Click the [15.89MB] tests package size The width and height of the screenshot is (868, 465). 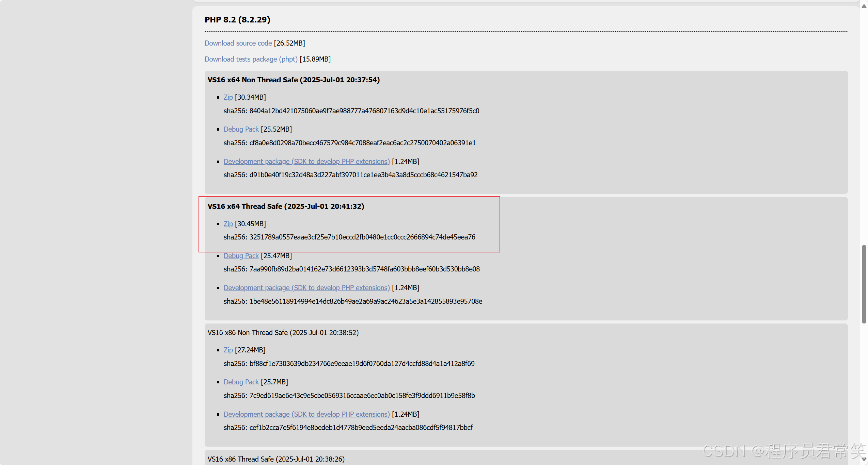coord(315,59)
